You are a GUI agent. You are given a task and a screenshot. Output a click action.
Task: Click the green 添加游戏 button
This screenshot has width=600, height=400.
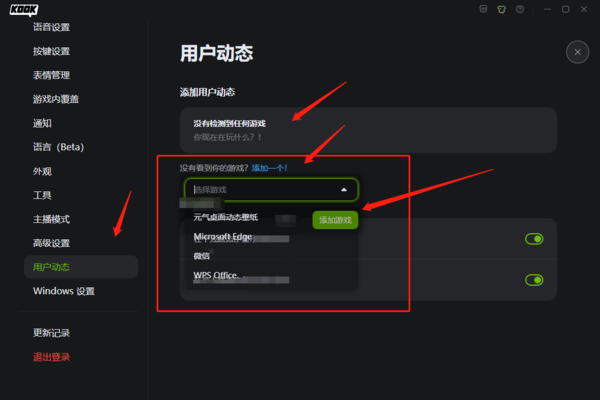(x=335, y=220)
